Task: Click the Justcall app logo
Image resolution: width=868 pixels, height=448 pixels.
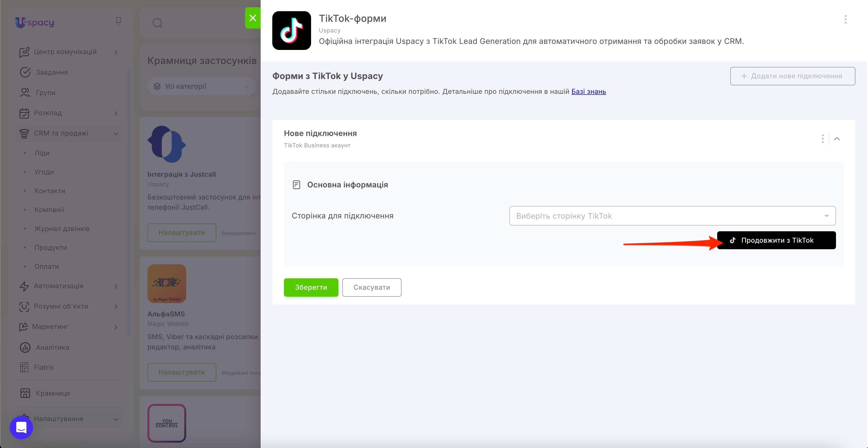Action: tap(167, 144)
